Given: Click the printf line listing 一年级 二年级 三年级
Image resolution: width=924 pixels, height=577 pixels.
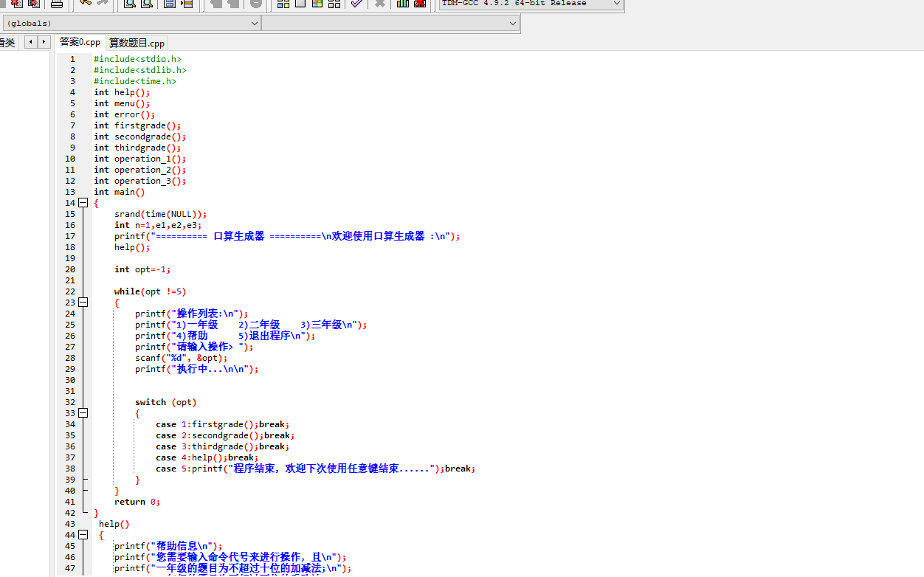Looking at the screenshot, I should 251,325.
